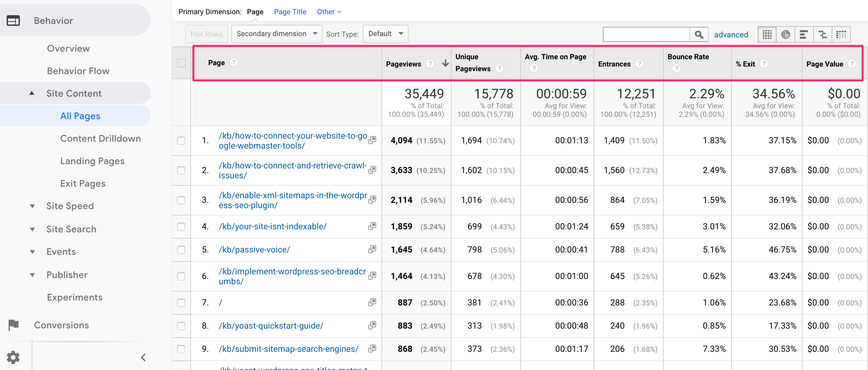Check the select-all rows checkbox
868x370 pixels.
181,63
